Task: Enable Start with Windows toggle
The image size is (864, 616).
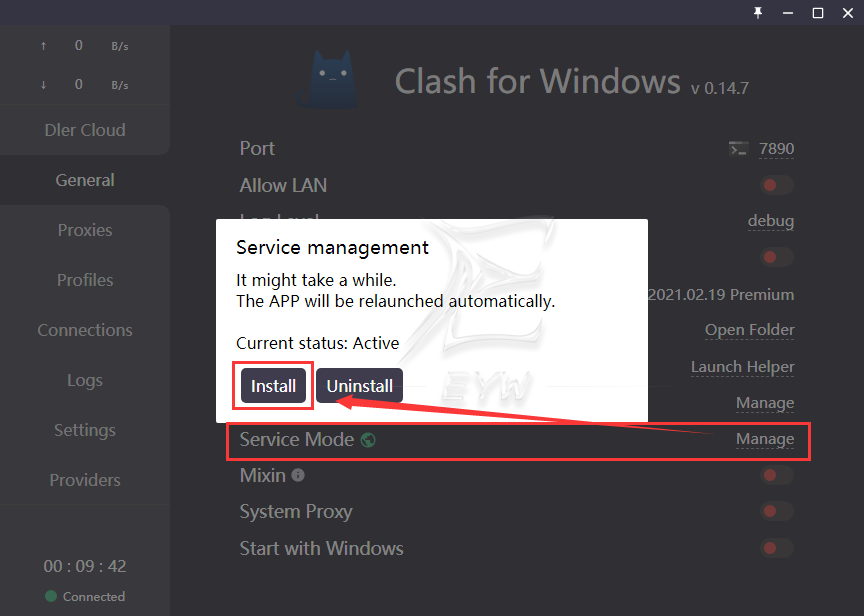Action: coord(776,548)
